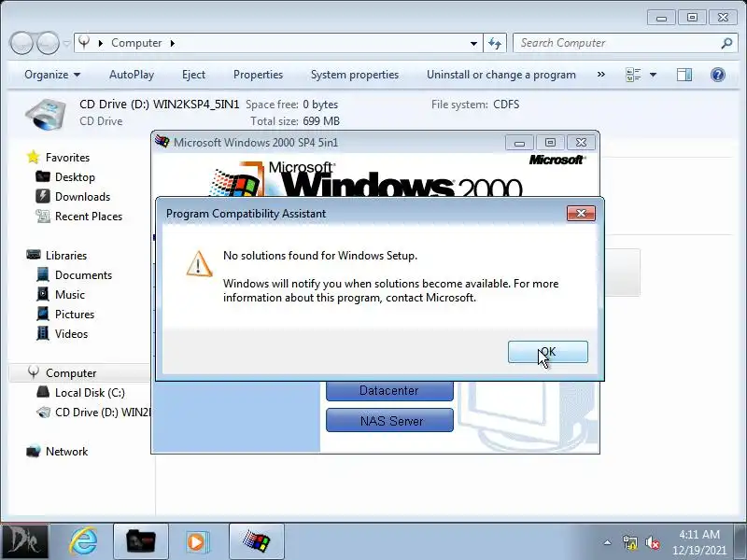Viewport: 747px width, 560px height.
Task: Show more toolbar commands via chevron
Action: (x=601, y=75)
